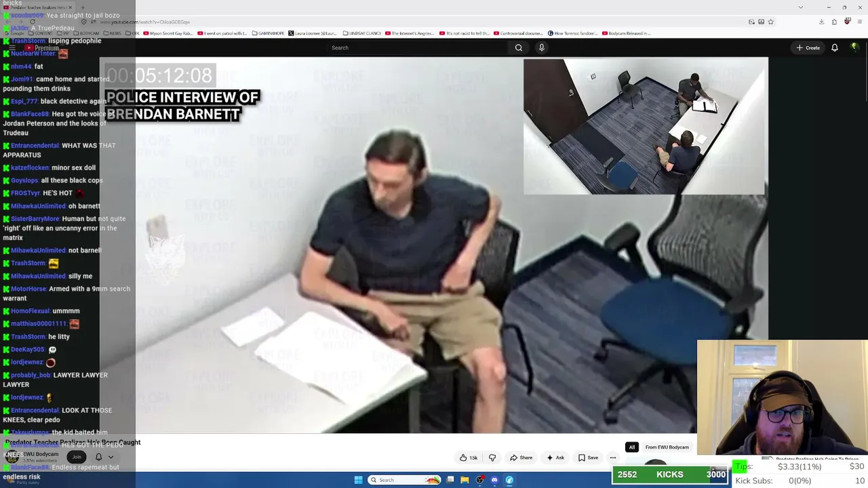
Task: Click chat username FROSTvyr
Action: [x=26, y=193]
